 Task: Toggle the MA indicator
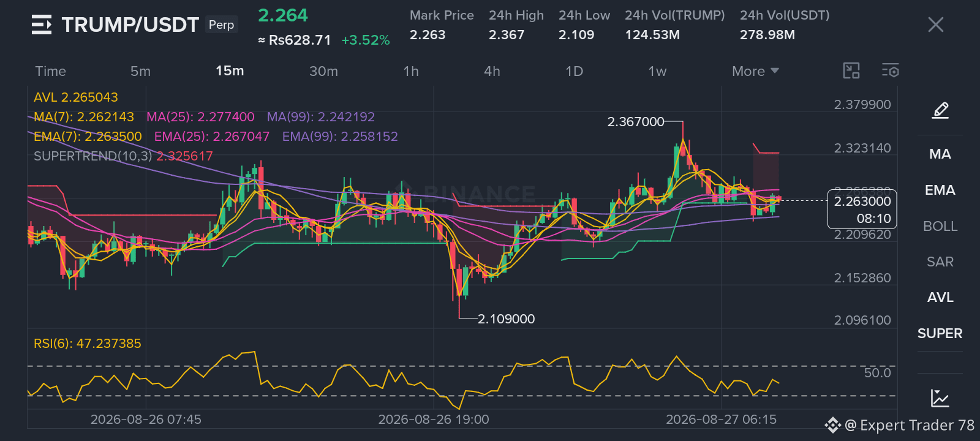click(940, 154)
